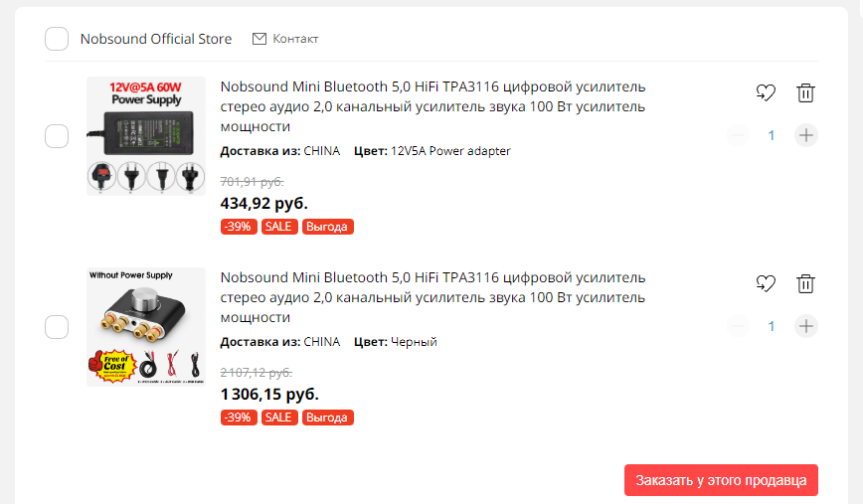
Task: Click the envelope icon next to Контакт
Action: point(259,39)
